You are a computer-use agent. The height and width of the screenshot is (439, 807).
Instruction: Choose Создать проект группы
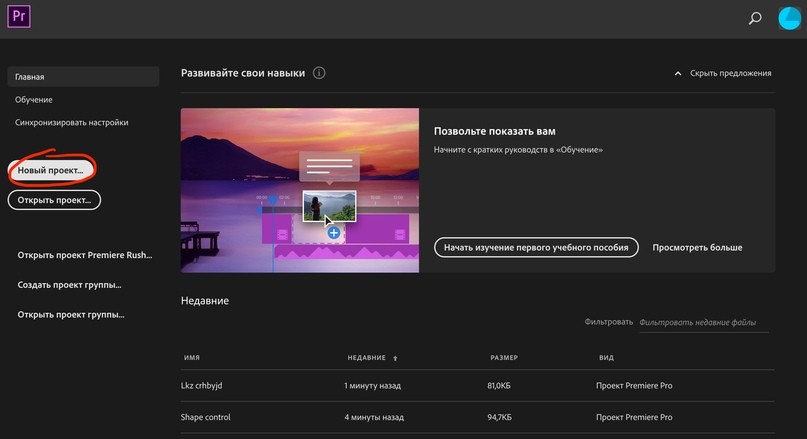point(69,285)
